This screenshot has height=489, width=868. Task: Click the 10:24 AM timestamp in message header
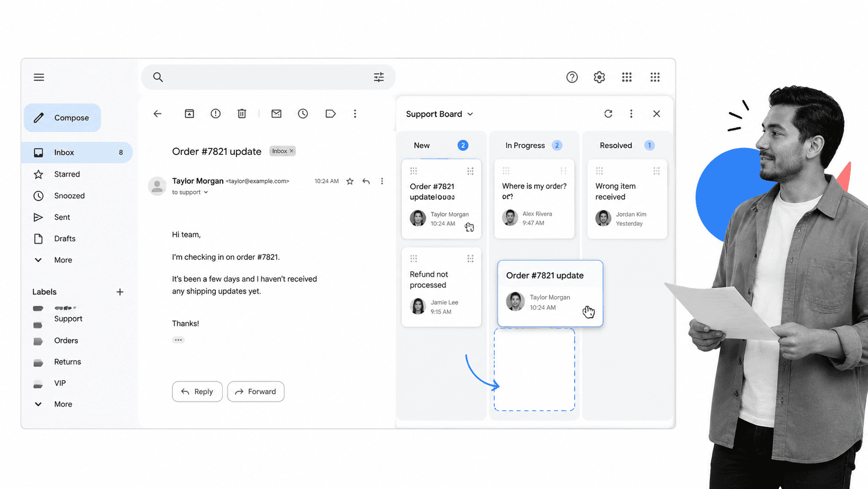pyautogui.click(x=327, y=181)
